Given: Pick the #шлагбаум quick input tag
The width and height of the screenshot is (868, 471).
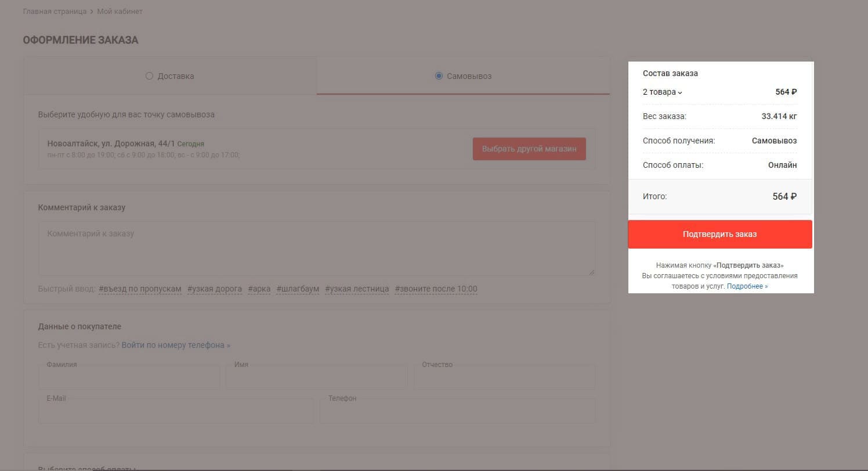Looking at the screenshot, I should pos(298,289).
